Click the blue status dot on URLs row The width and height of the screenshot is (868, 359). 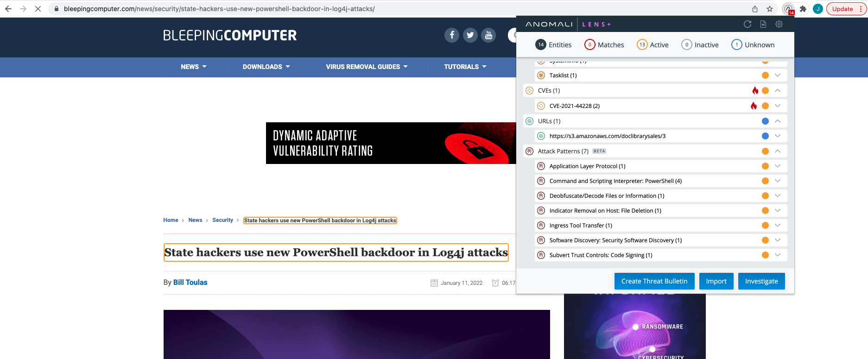coord(765,121)
